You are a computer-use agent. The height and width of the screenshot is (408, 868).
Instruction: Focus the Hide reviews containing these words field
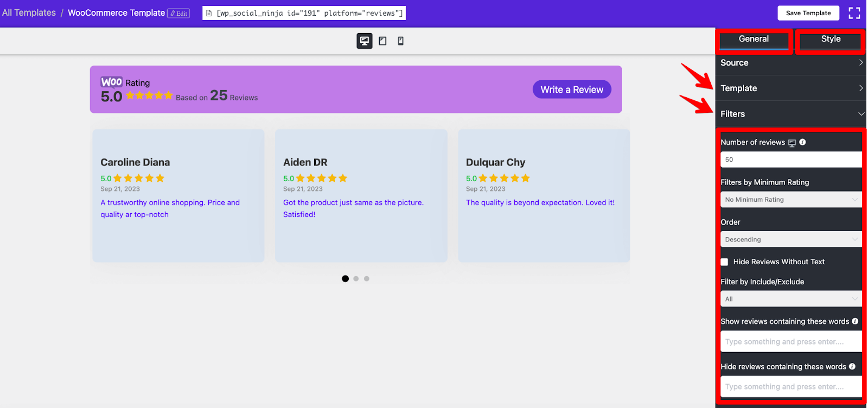point(791,387)
